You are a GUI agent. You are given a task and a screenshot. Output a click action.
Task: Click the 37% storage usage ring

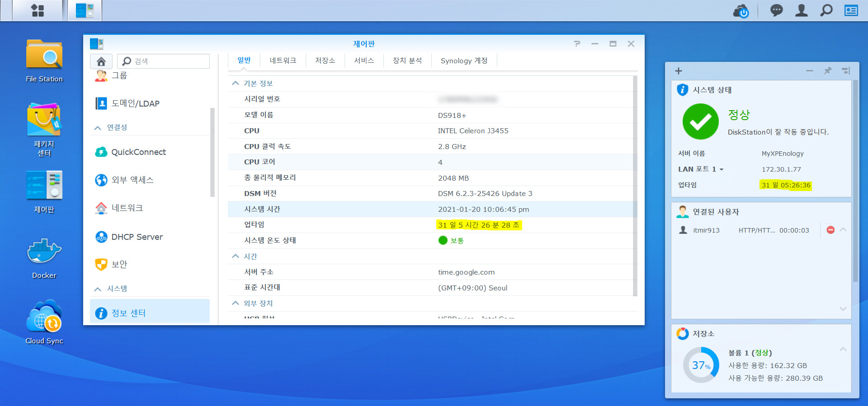pyautogui.click(x=701, y=365)
